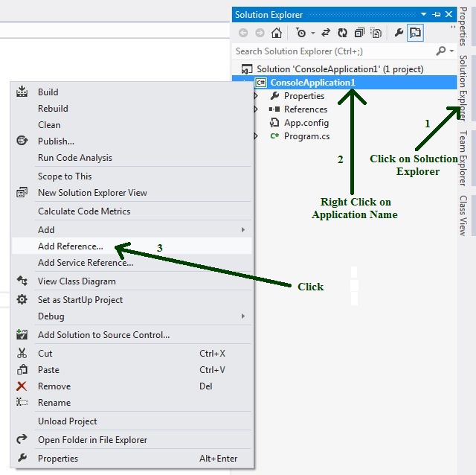Choose Set as StartUp Project

tap(132, 300)
